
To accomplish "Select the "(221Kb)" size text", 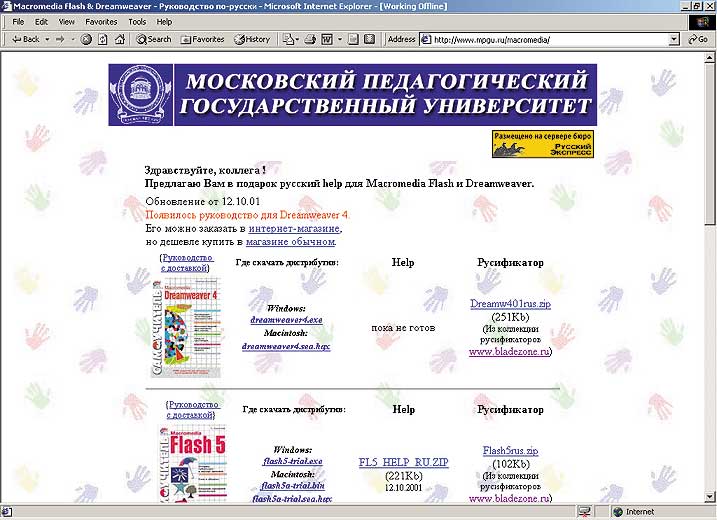I will coord(403,476).
